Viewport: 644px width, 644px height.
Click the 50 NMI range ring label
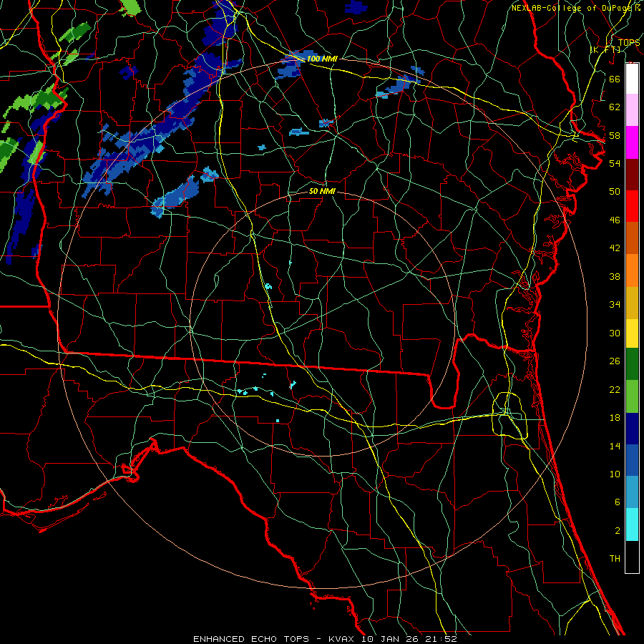click(322, 191)
